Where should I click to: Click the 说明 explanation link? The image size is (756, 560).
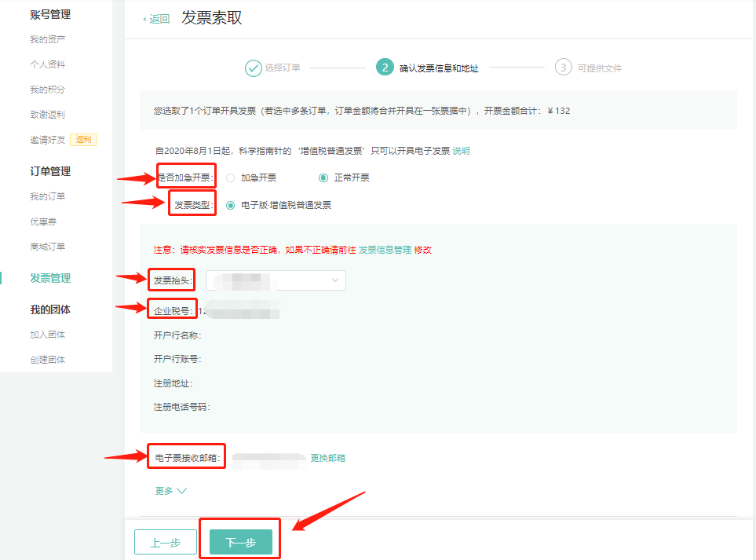(x=462, y=150)
